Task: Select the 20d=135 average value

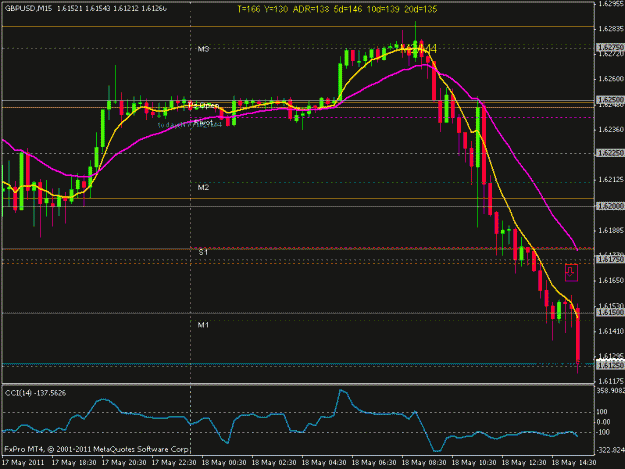Action: point(421,9)
